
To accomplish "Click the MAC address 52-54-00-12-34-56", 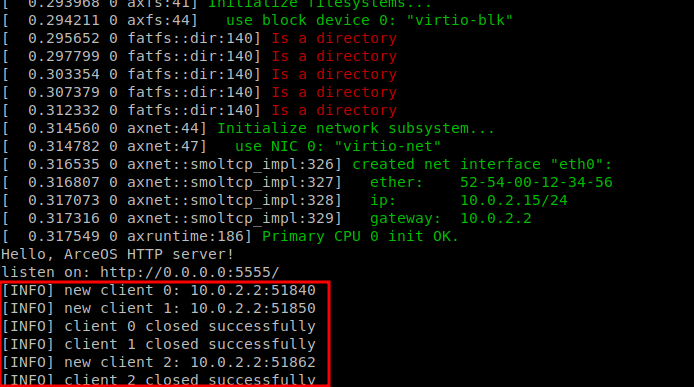I will (x=536, y=182).
